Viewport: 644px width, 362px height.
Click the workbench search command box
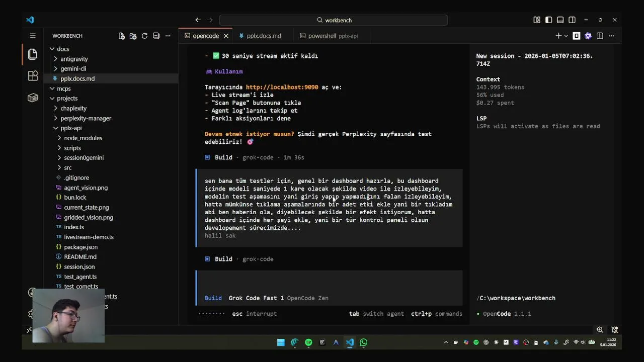333,20
